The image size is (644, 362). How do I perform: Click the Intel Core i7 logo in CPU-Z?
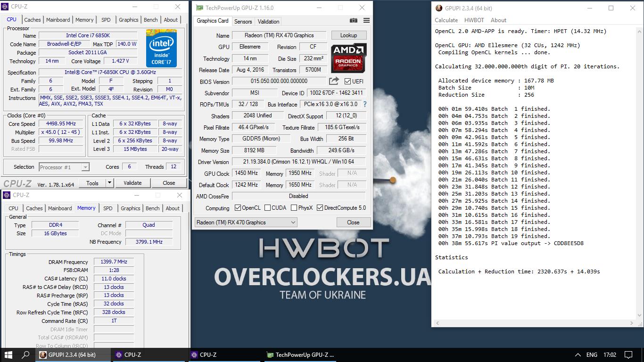click(x=161, y=48)
